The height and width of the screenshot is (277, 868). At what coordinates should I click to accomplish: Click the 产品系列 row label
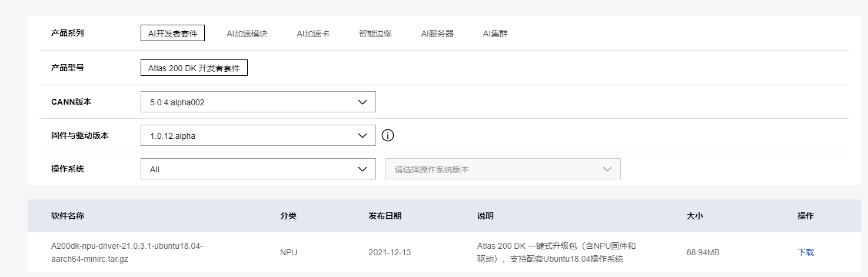[68, 33]
